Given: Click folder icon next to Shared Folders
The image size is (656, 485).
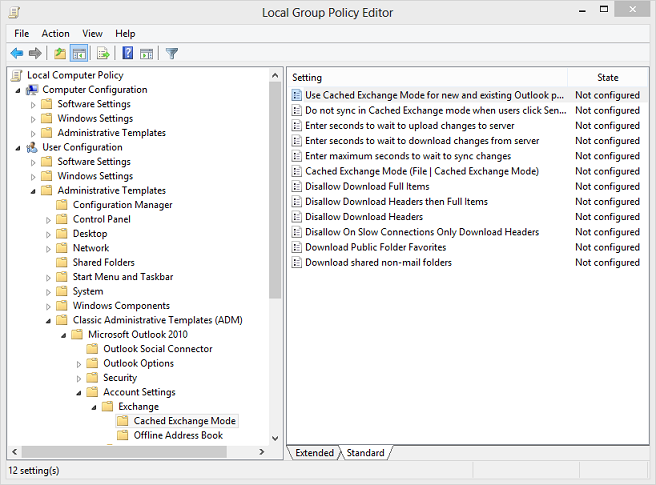Looking at the screenshot, I should [62, 262].
